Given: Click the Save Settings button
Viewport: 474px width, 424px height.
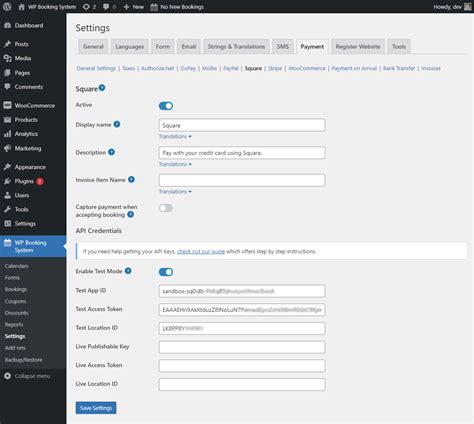Looking at the screenshot, I should [96, 408].
